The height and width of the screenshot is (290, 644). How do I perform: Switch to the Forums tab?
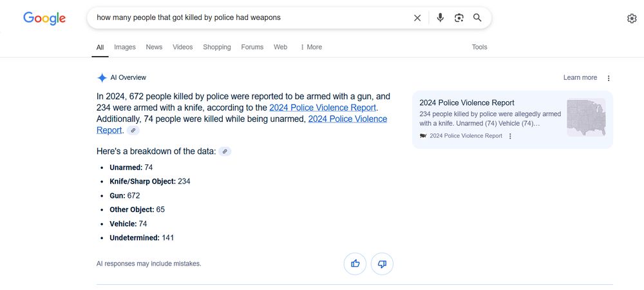click(x=252, y=47)
